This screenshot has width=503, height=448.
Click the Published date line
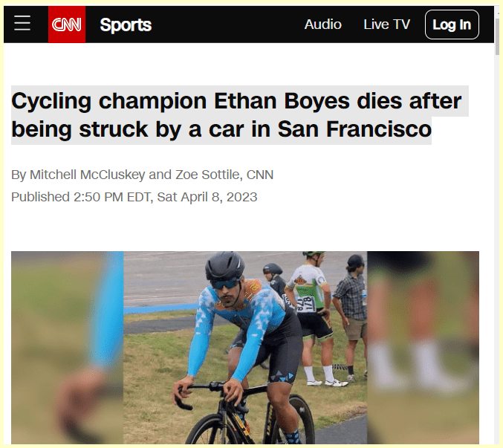134,197
